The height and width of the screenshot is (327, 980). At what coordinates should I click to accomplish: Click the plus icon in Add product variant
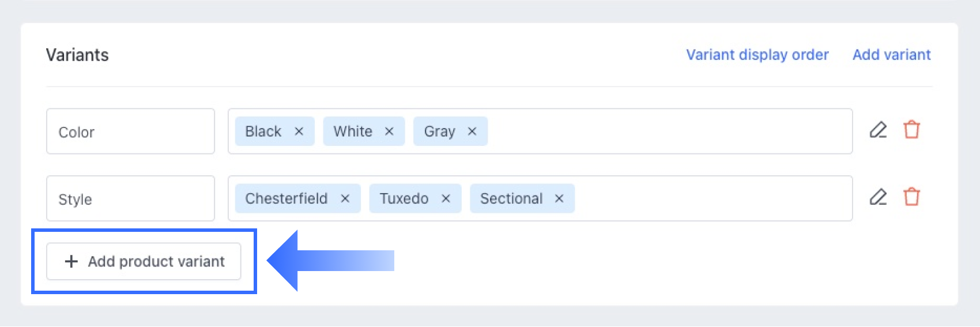click(x=71, y=261)
